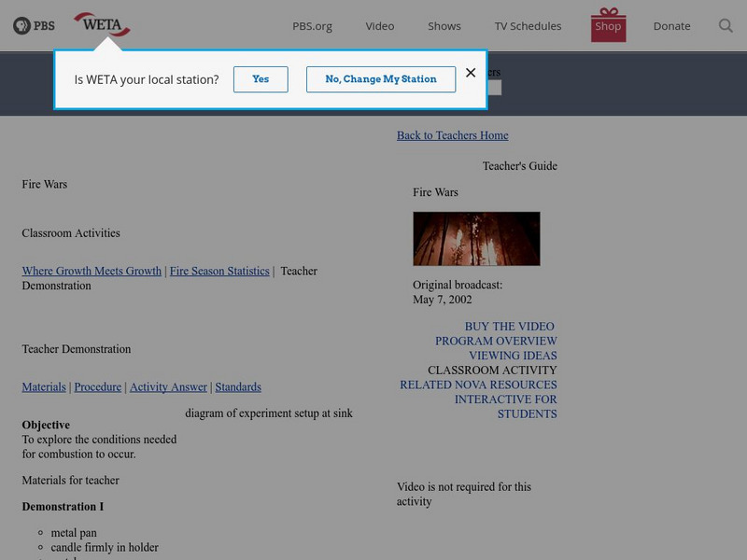The width and height of the screenshot is (747, 560).
Task: Follow Back to Teachers Home link
Action: [x=453, y=135]
